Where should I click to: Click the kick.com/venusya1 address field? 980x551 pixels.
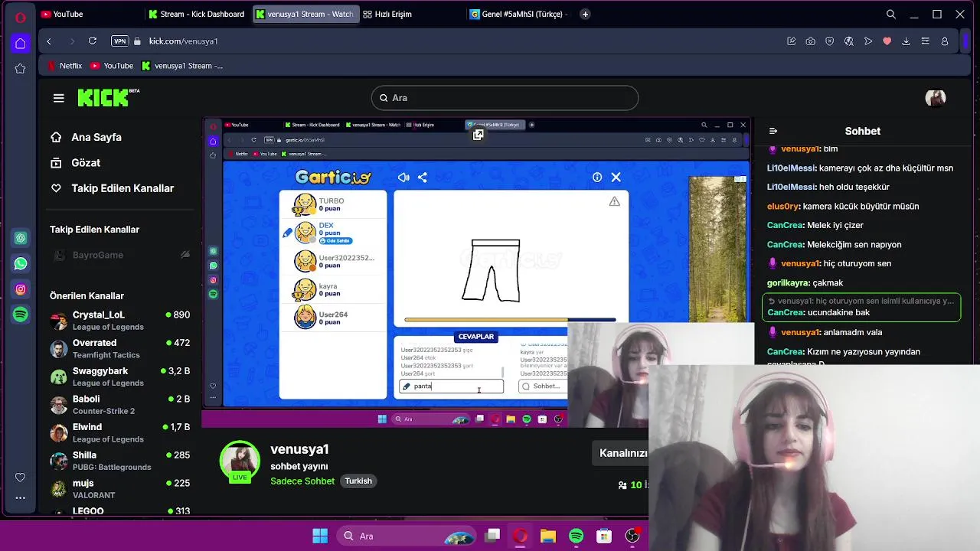[184, 41]
